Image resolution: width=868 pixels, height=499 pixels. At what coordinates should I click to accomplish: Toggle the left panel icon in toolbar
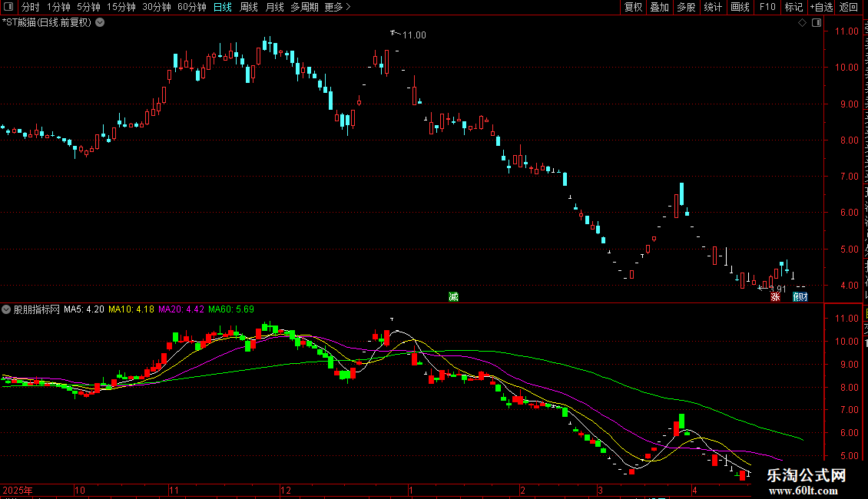pos(8,7)
